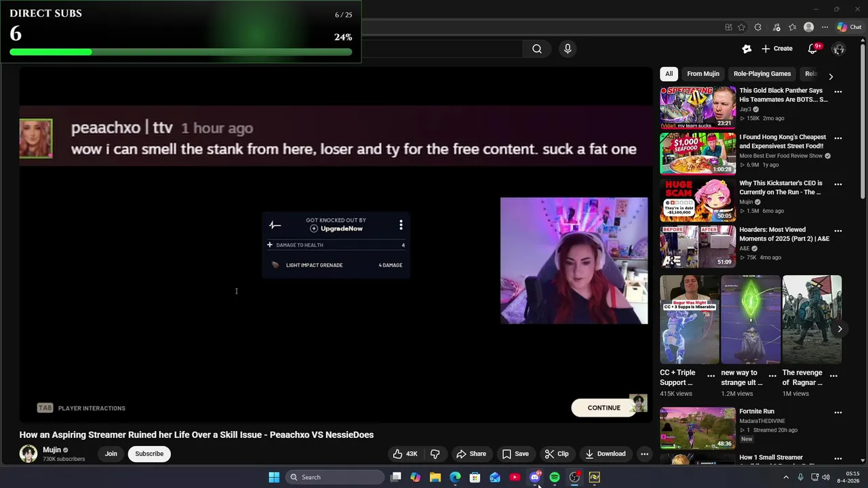Dislike the video
Image resolution: width=868 pixels, height=488 pixels.
pyautogui.click(x=435, y=454)
